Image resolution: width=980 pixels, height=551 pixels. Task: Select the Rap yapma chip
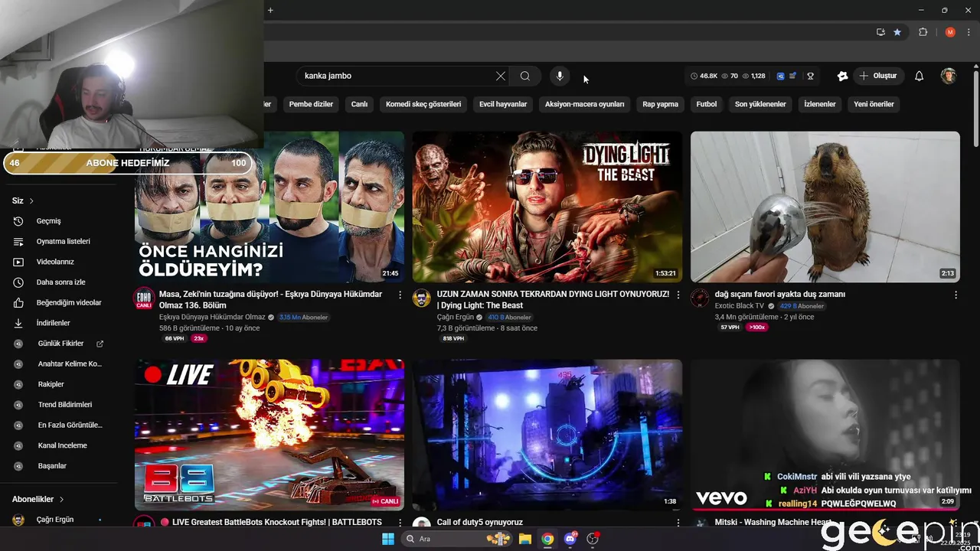click(660, 104)
